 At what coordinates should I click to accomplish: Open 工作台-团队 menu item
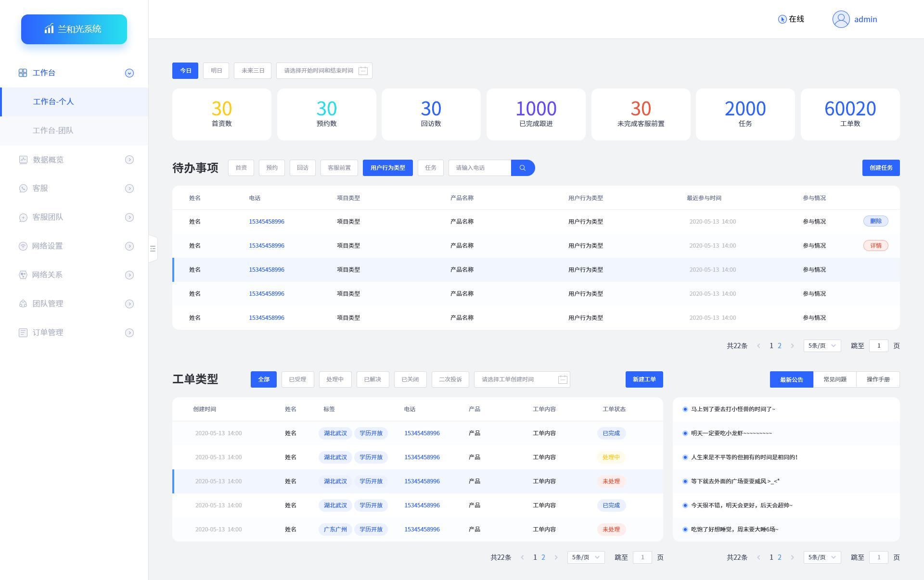click(53, 131)
